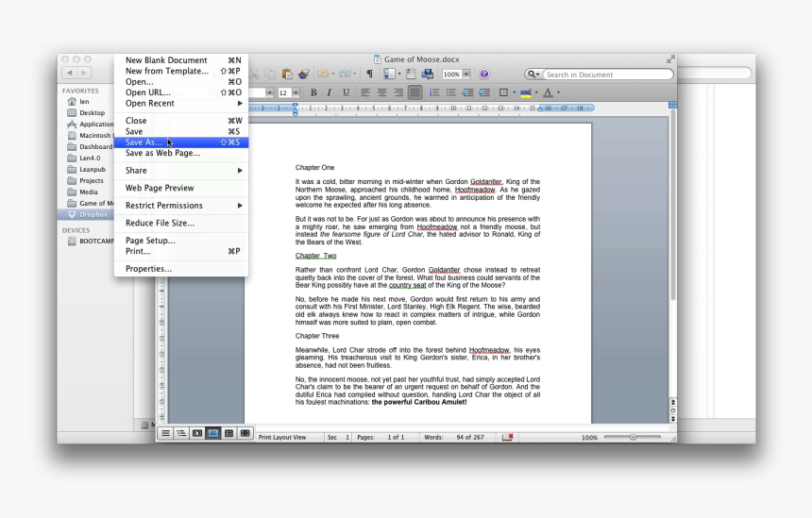
Task: Click the Search in Document field
Action: [604, 75]
